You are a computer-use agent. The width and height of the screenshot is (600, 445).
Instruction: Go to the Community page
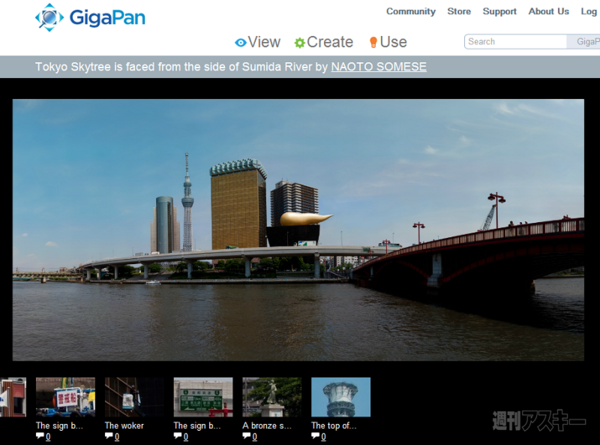pos(411,11)
